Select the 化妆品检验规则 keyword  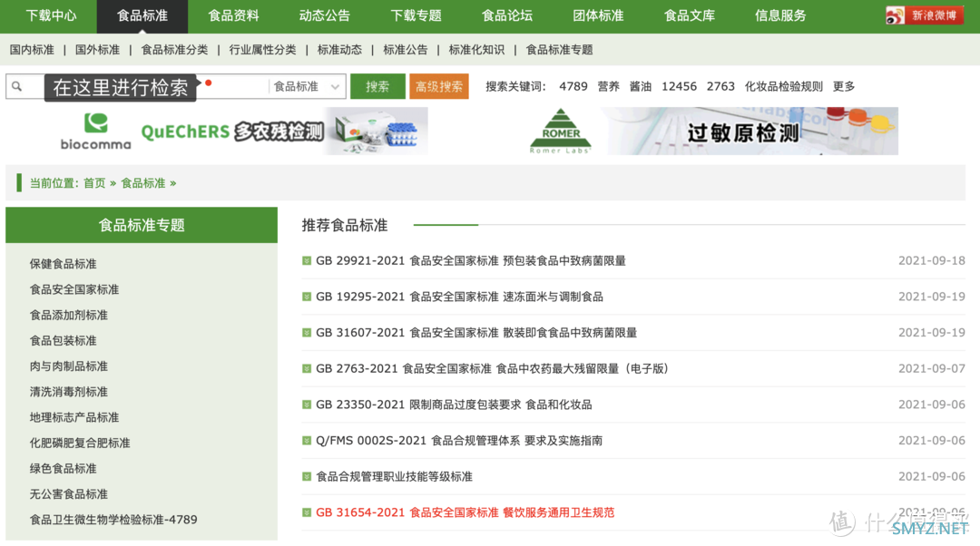[784, 86]
